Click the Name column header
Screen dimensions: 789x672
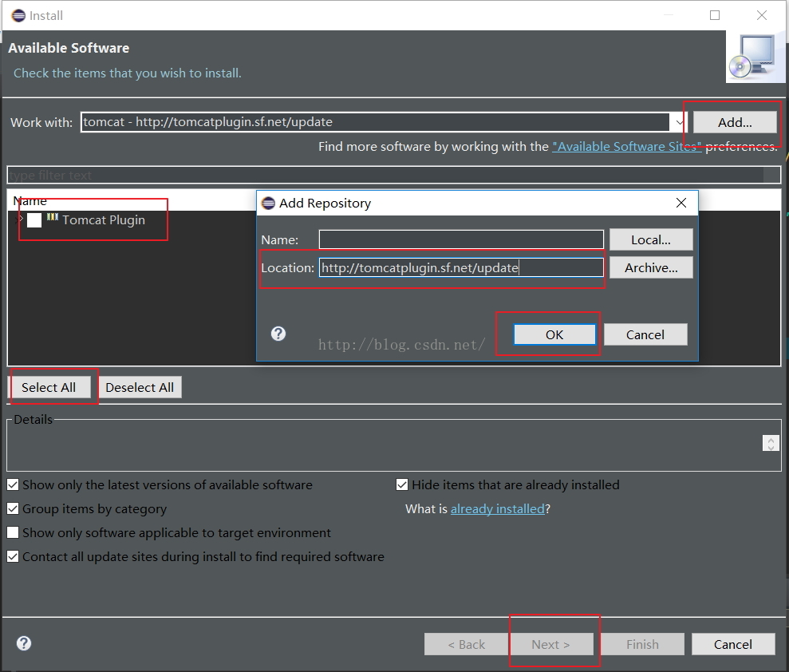(x=30, y=201)
